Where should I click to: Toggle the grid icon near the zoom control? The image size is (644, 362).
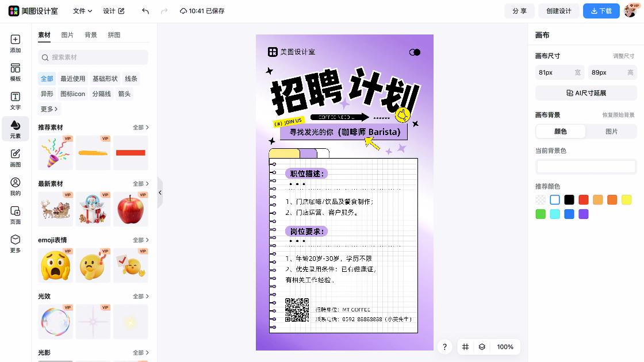point(465,347)
